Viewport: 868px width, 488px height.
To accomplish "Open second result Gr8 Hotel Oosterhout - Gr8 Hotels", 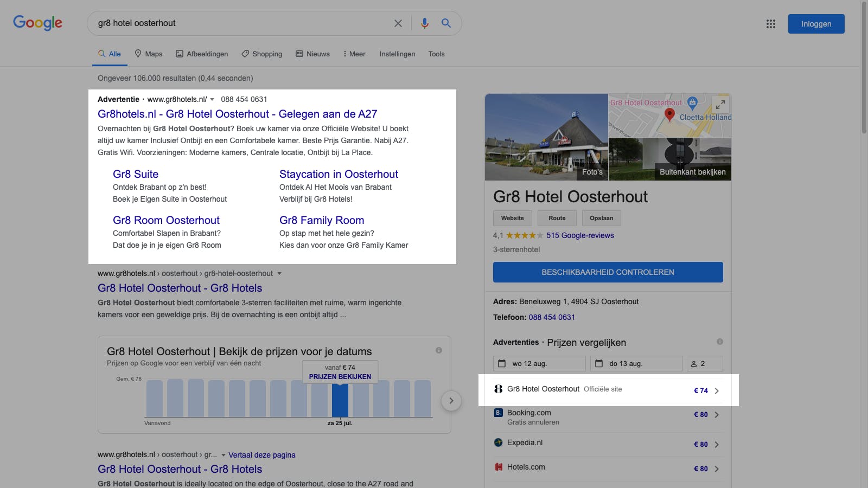I will pos(180,469).
